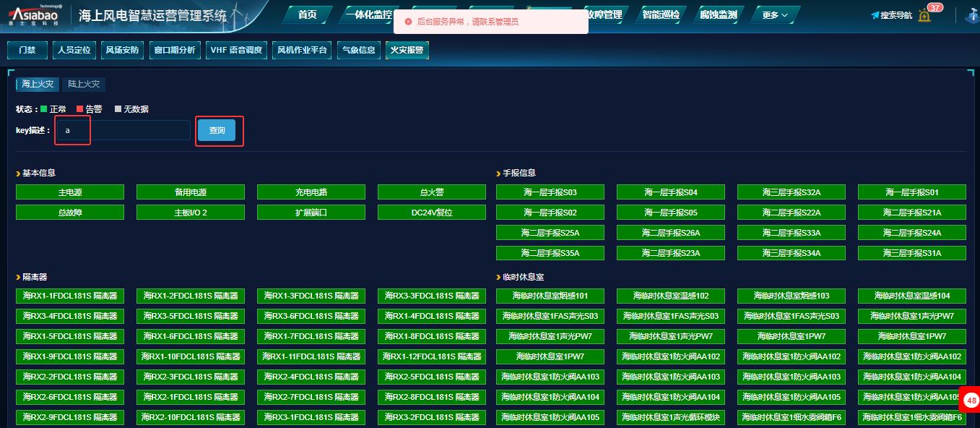Click the green 正常 status color square
This screenshot has width=980, height=428.
(x=44, y=109)
